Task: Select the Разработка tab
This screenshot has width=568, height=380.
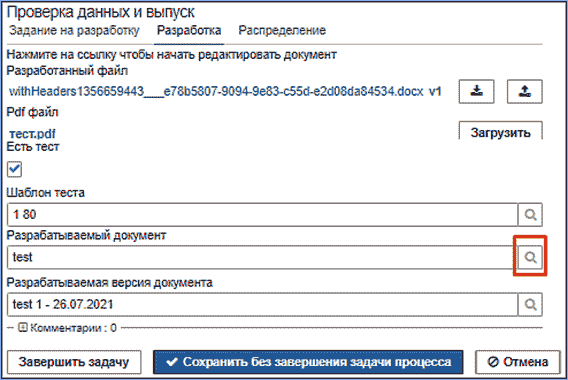Action: pyautogui.click(x=189, y=30)
